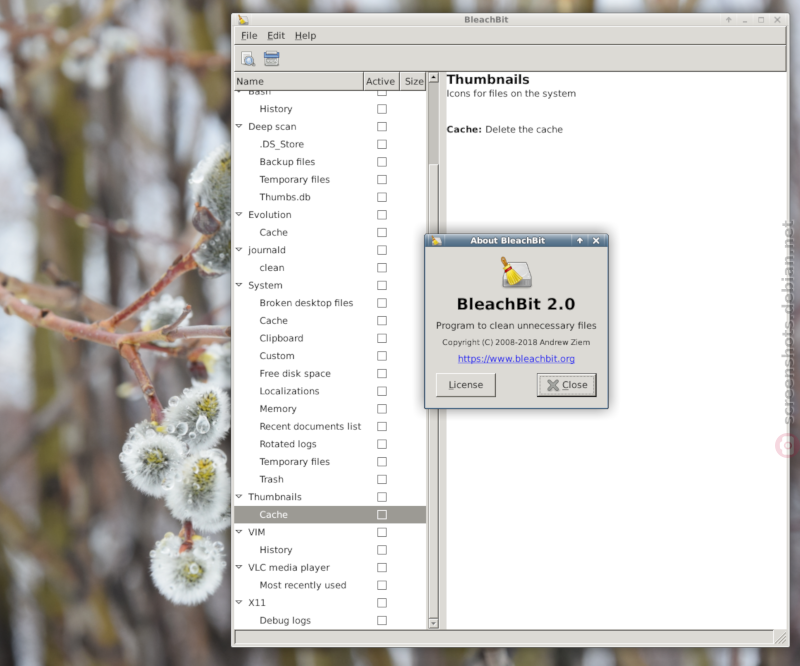Click the cleaner list scrollbar up arrow
Screen dimensions: 800x666
(433, 78)
